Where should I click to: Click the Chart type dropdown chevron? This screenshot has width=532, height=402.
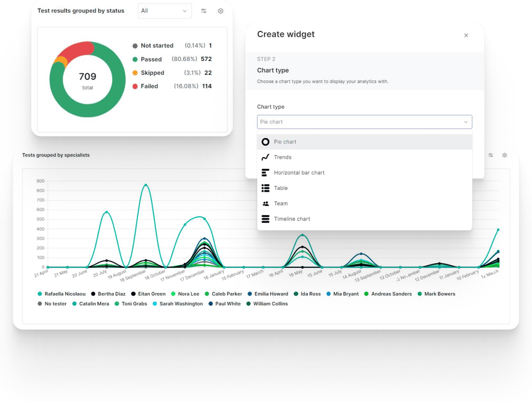466,122
